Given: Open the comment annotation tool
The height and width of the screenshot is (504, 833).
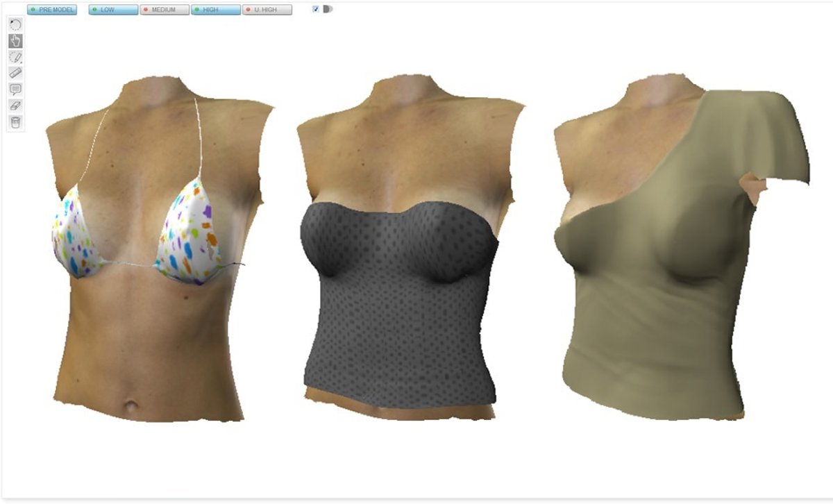Looking at the screenshot, I should (15, 90).
